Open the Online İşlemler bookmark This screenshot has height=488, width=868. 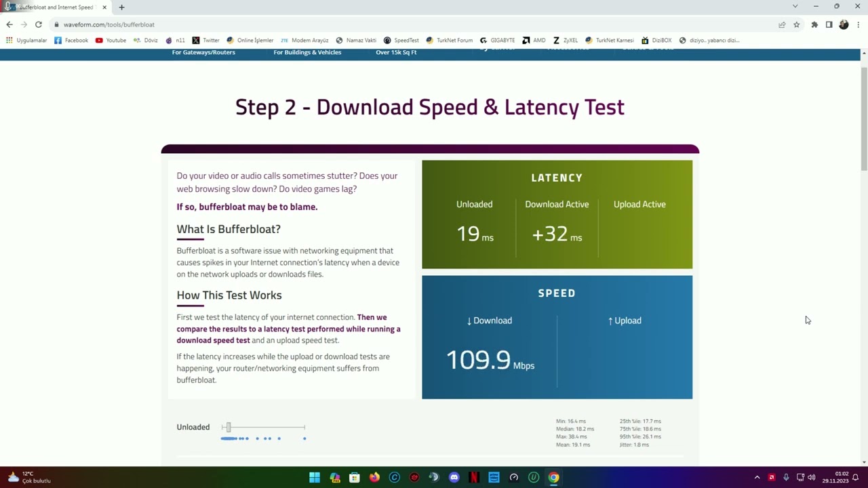click(250, 40)
